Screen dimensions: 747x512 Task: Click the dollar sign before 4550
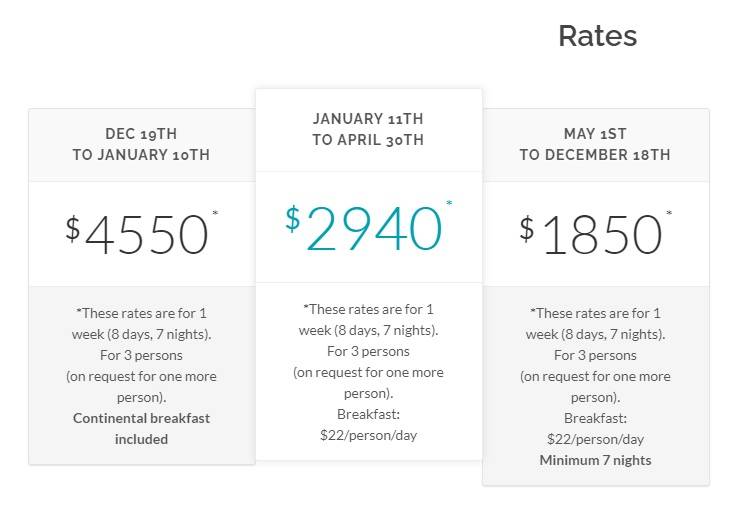coord(72,229)
